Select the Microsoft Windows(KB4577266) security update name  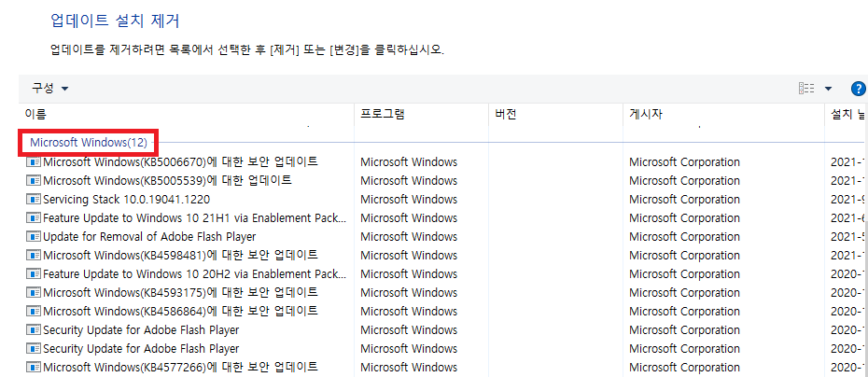(180, 367)
